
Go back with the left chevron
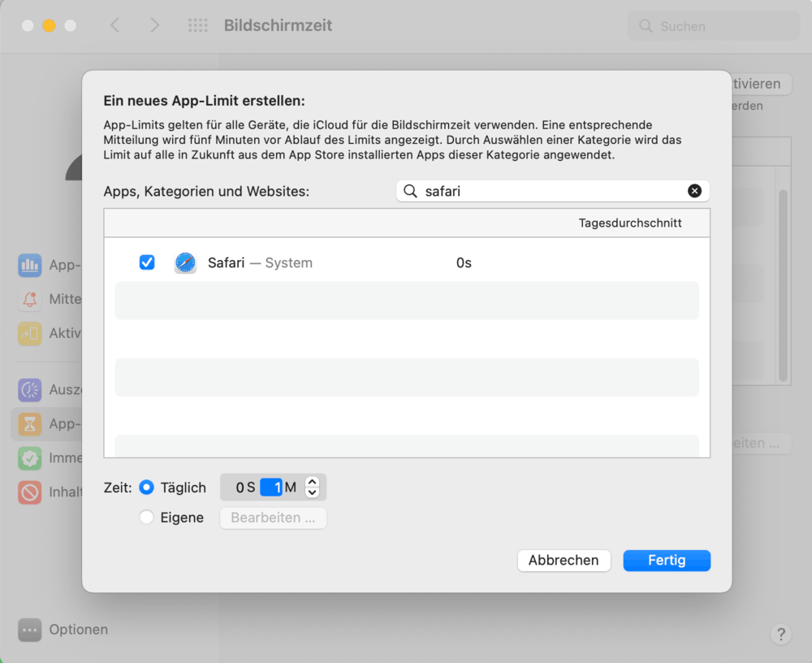[x=115, y=25]
